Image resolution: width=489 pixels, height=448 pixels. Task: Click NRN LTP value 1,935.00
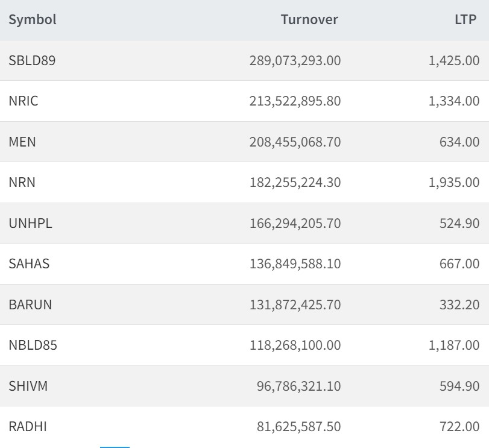[x=454, y=183]
